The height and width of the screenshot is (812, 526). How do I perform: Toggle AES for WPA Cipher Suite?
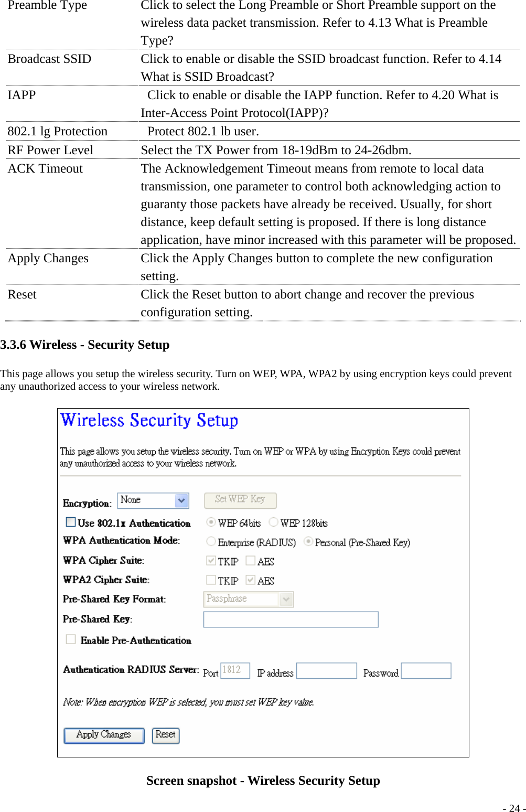(x=251, y=561)
